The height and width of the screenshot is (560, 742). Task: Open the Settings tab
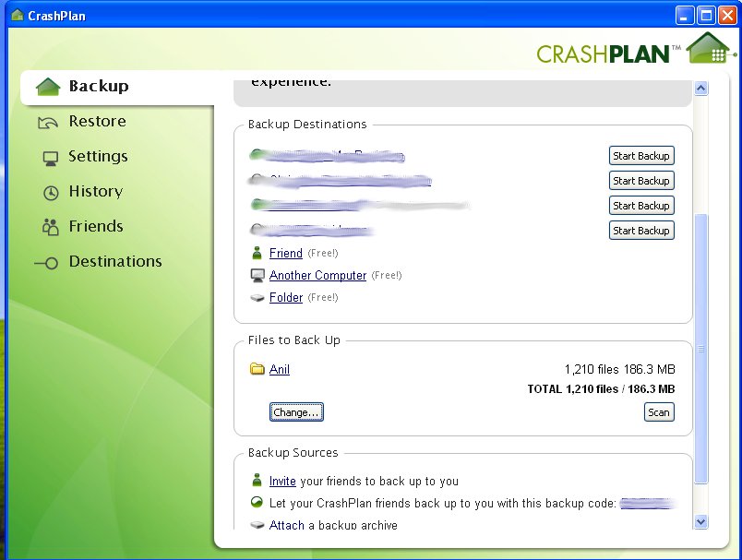[x=98, y=157]
